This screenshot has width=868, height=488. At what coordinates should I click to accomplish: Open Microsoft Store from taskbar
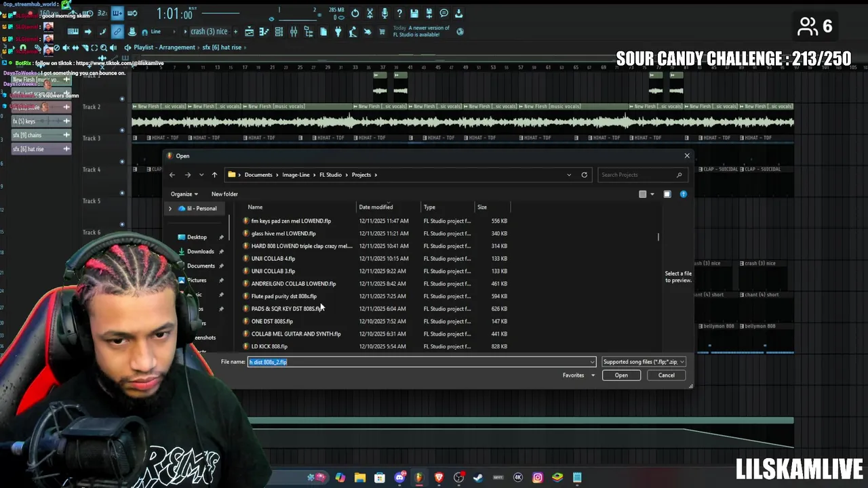tap(380, 477)
